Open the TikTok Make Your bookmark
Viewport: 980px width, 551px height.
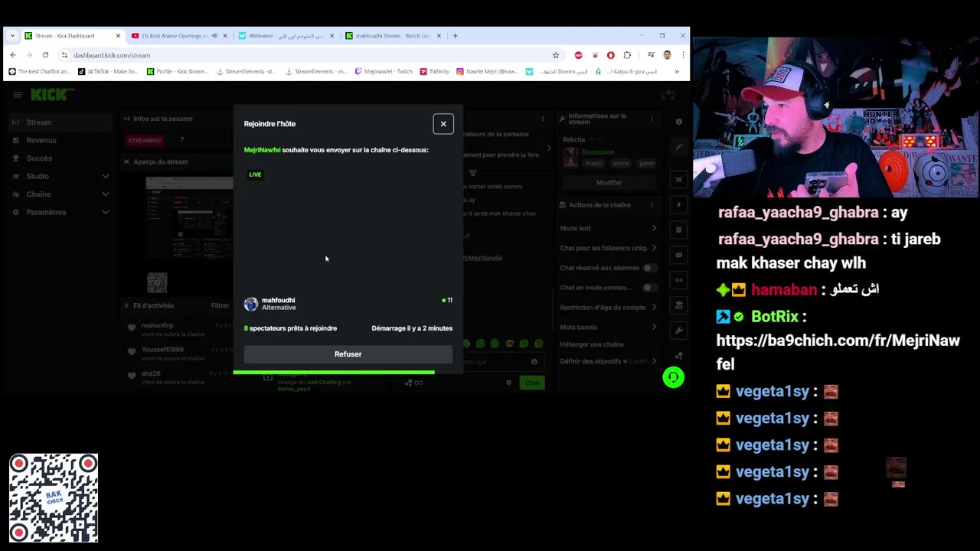pyautogui.click(x=108, y=71)
